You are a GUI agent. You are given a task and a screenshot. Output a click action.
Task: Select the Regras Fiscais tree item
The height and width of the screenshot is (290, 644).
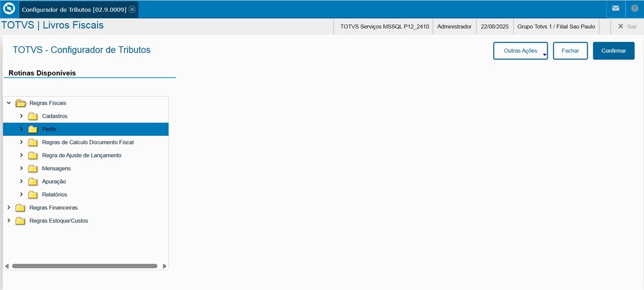point(48,103)
